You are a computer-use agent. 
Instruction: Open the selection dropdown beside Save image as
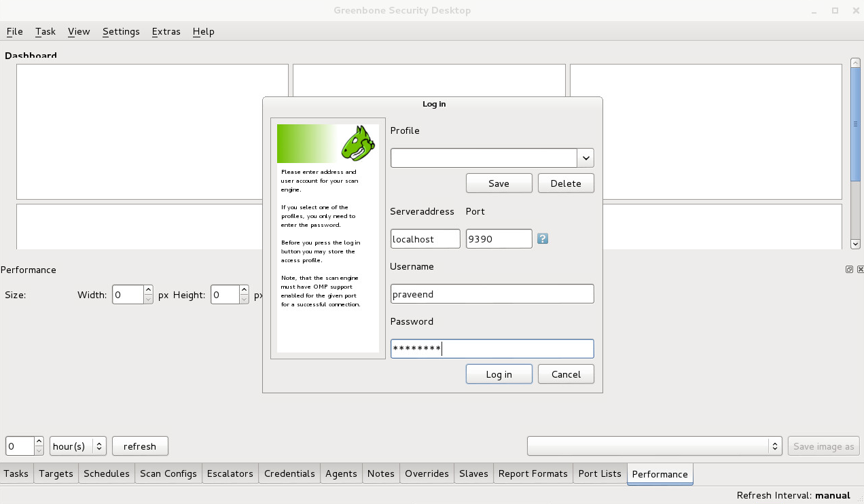coord(774,446)
